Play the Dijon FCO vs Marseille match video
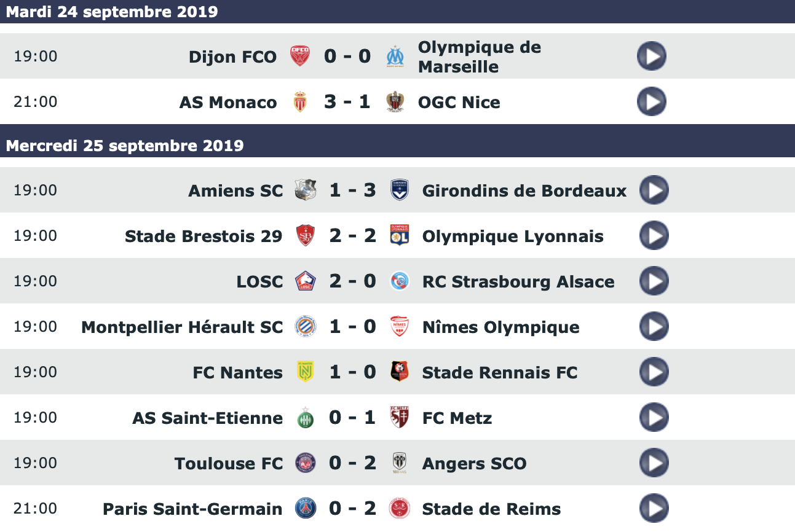 click(x=651, y=57)
